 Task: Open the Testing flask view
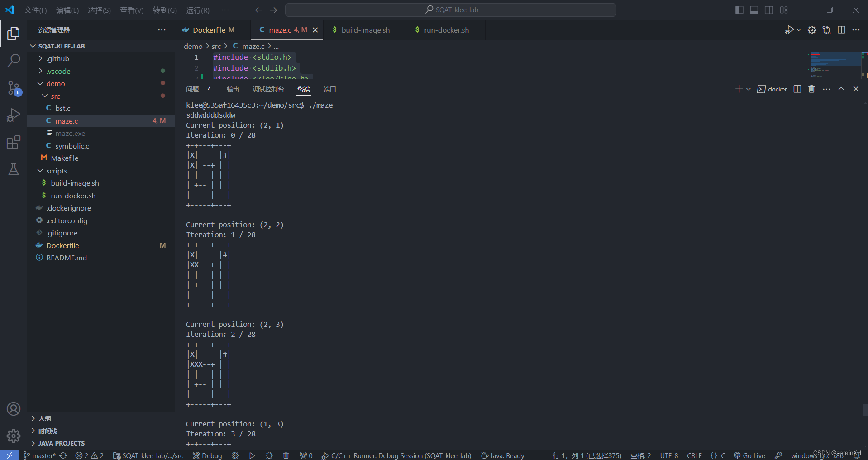(x=14, y=169)
